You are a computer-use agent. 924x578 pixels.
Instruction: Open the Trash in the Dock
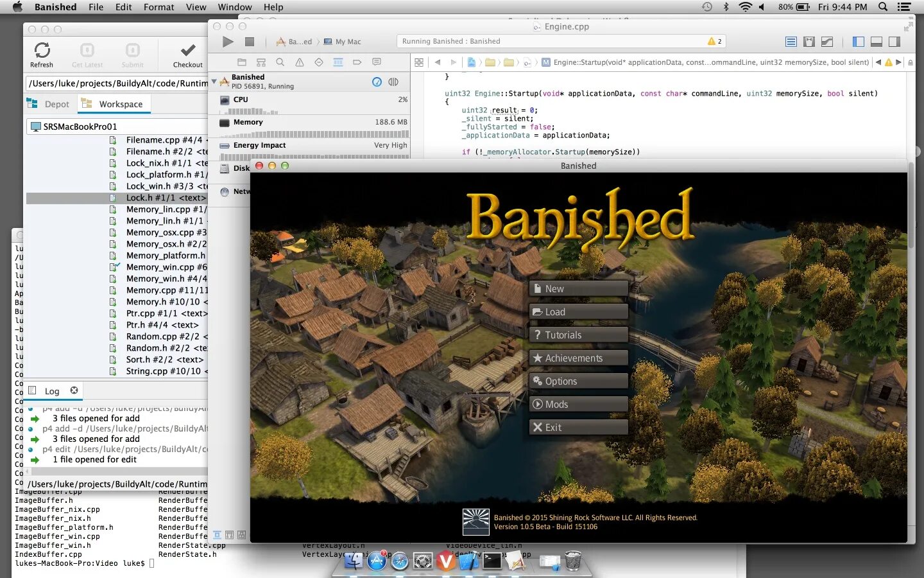coord(573,561)
